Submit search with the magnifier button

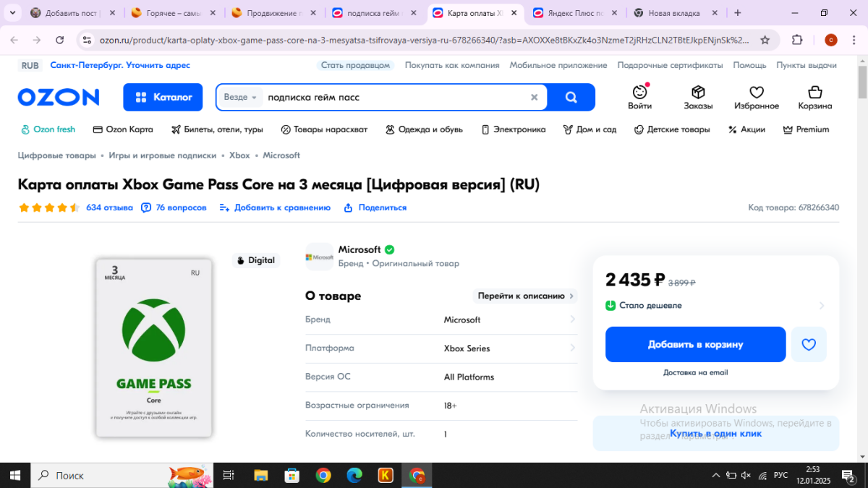pyautogui.click(x=571, y=97)
